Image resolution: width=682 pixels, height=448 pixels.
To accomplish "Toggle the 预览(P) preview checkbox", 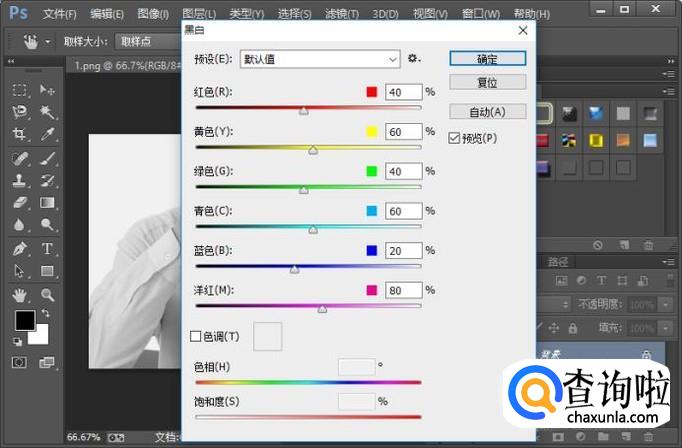I will click(x=454, y=138).
